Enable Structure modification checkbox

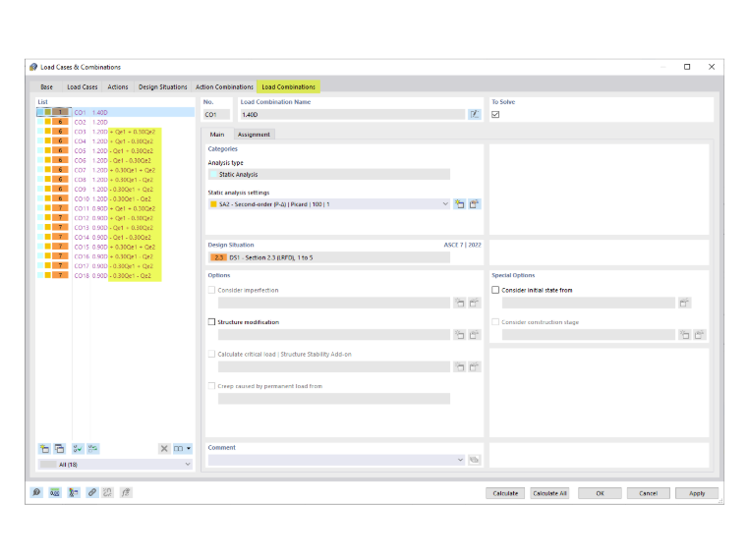(x=211, y=322)
